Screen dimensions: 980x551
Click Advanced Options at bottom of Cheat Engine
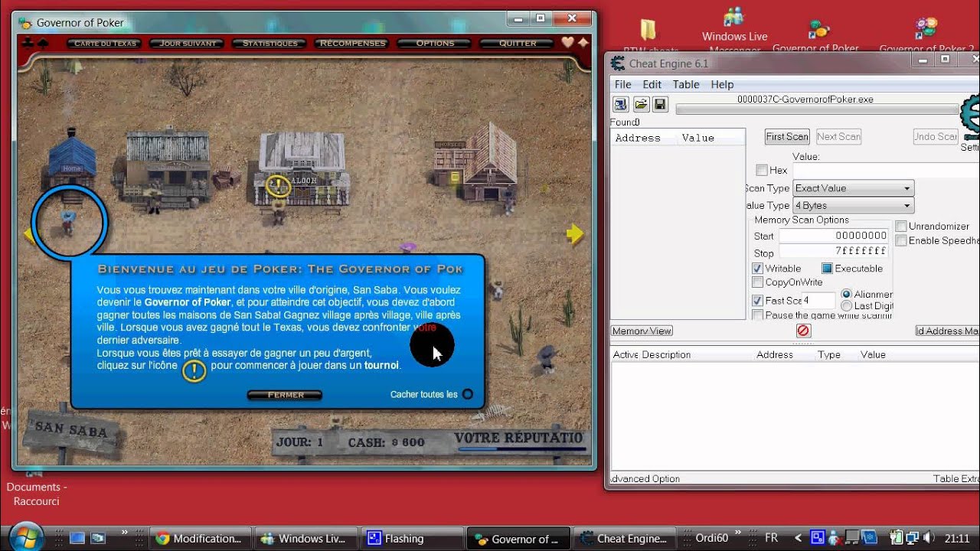pyautogui.click(x=645, y=479)
